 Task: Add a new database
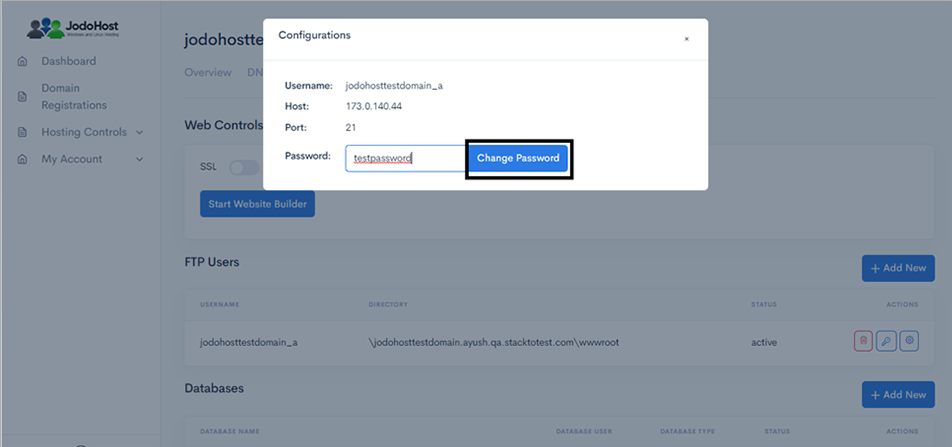click(898, 395)
